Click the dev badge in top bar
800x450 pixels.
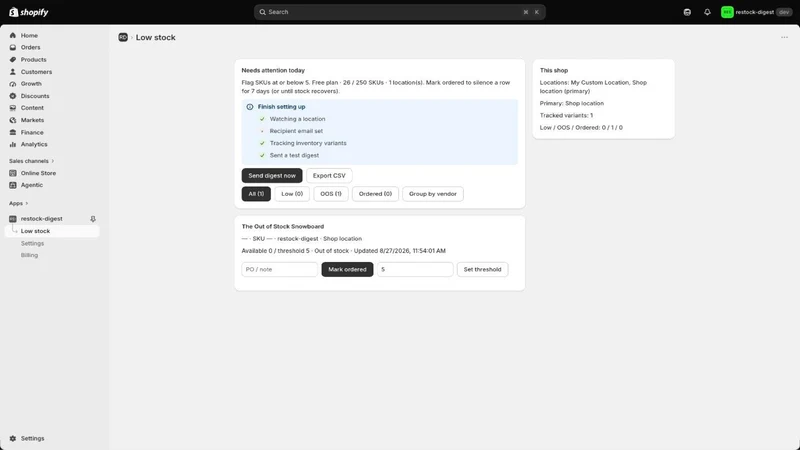784,12
